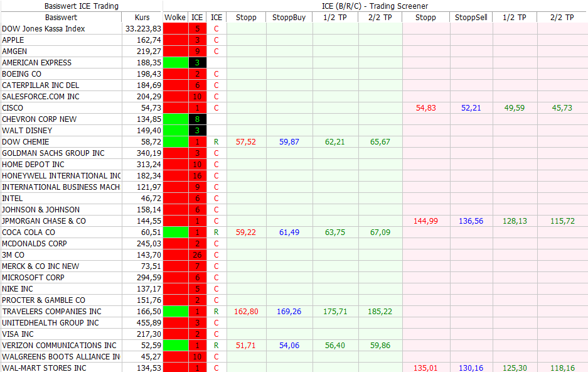Screen dimensions: 588x372
Task: Click ICE value 3 for WALT DISNEY
Action: click(x=197, y=130)
